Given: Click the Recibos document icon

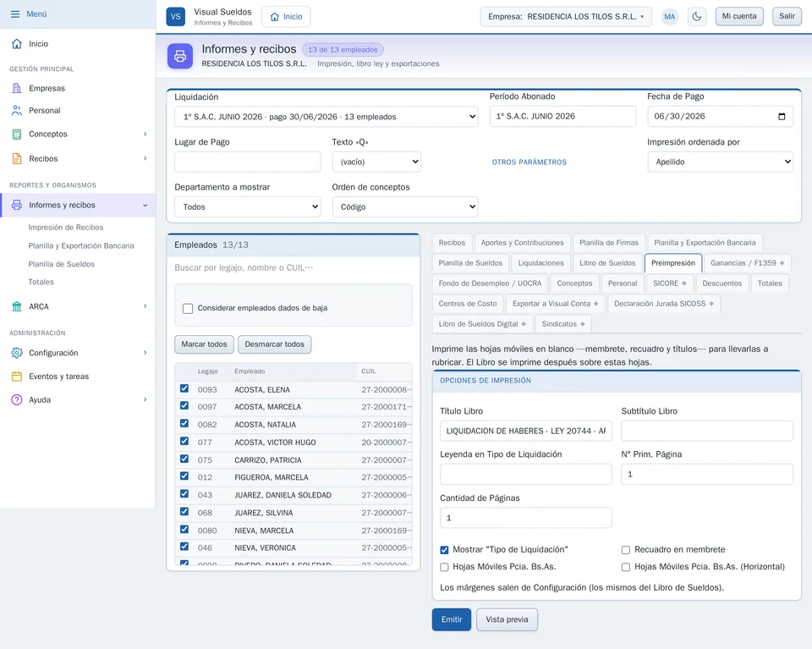Looking at the screenshot, I should [x=17, y=158].
